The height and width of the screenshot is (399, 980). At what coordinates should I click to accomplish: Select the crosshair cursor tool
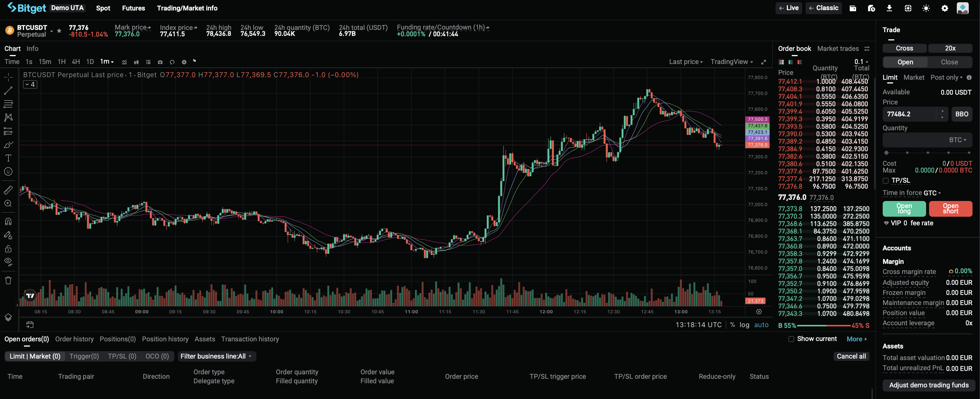(x=8, y=77)
